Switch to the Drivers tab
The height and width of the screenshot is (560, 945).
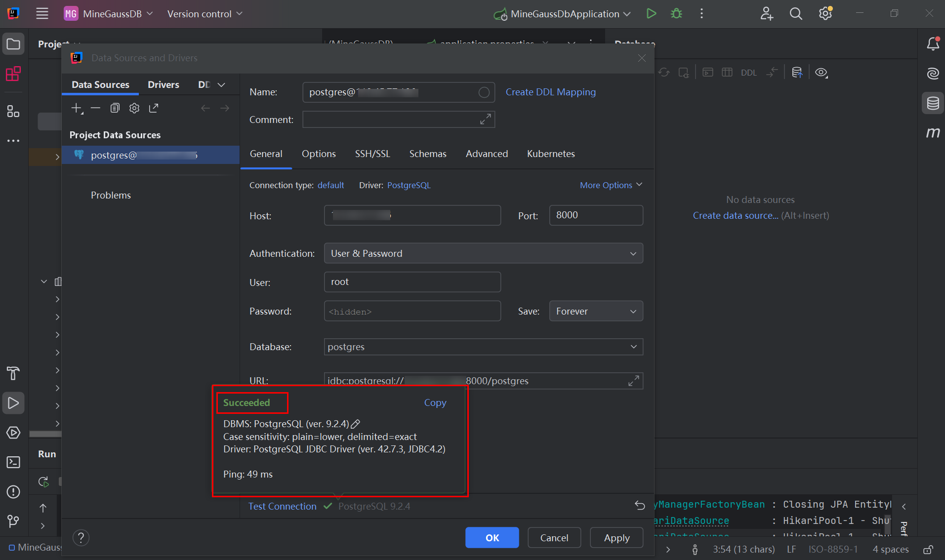click(x=164, y=84)
